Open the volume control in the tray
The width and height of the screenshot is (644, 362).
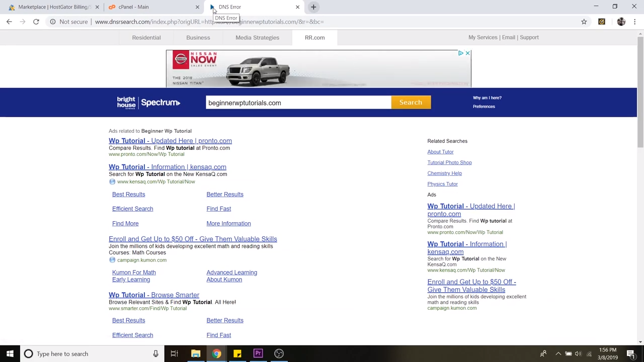578,354
